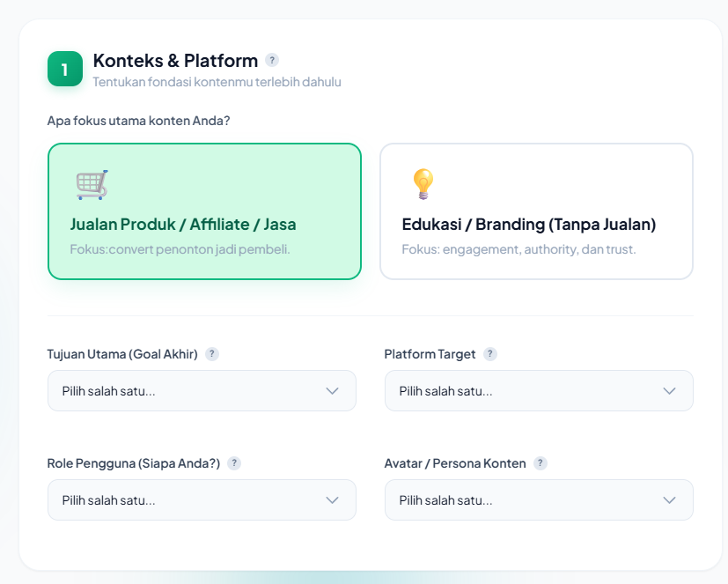Click 'Apa fokus utama konten Anda?' question
Viewport: 728px width, 584px height.
[138, 121]
